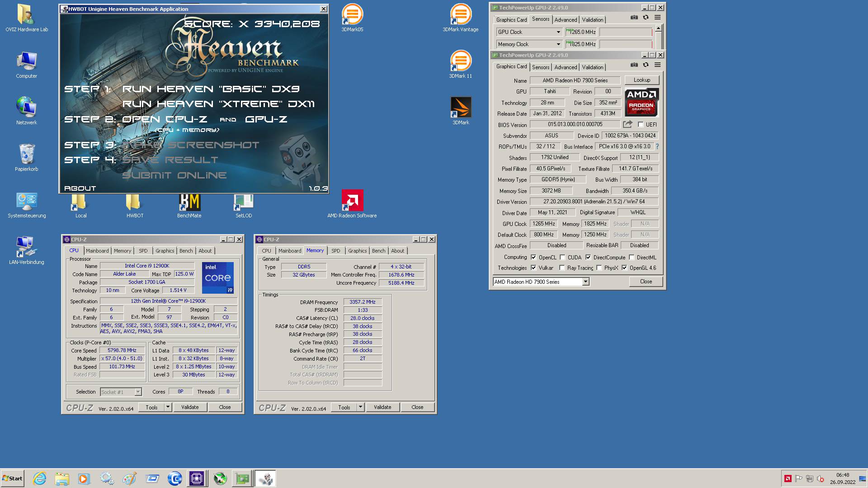Click the Memory Clock sensor graph bar
868x488 pixels.
626,44
